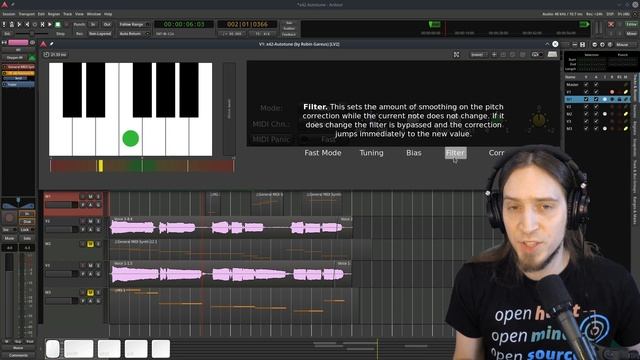Show the plugin virtual keyboard icon
This screenshot has width=640, height=360.
click(552, 54)
